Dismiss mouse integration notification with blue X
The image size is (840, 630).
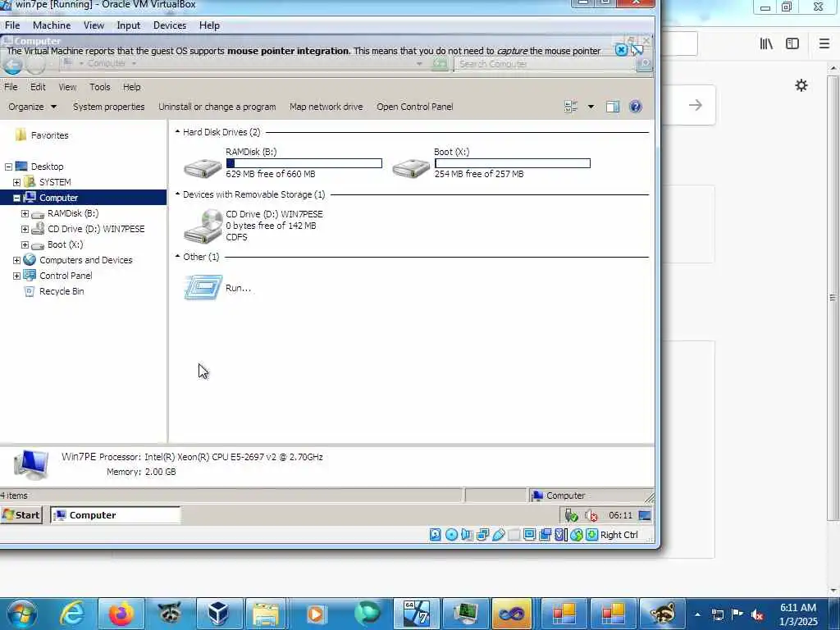[x=621, y=50]
